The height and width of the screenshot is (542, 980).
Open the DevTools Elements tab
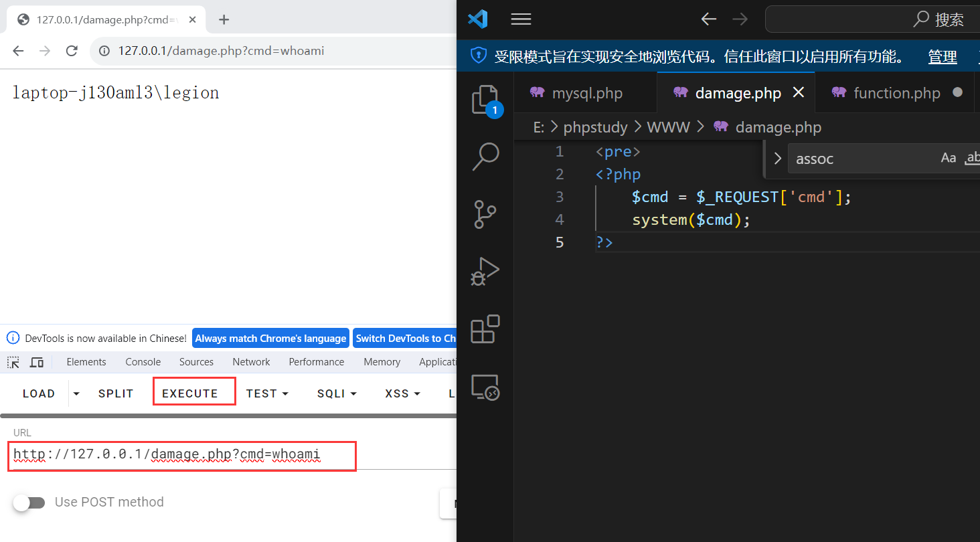pyautogui.click(x=86, y=362)
